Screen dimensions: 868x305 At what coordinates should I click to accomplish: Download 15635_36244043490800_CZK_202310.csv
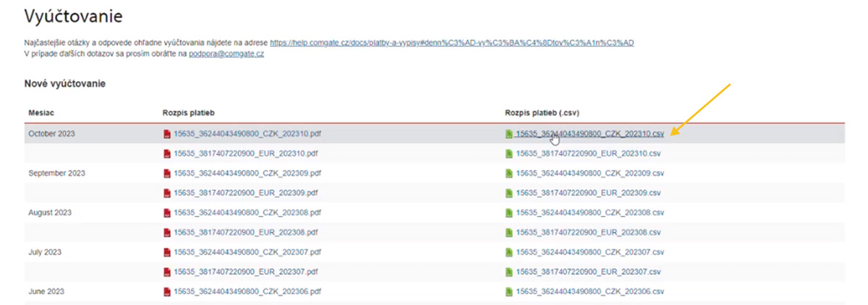[590, 134]
